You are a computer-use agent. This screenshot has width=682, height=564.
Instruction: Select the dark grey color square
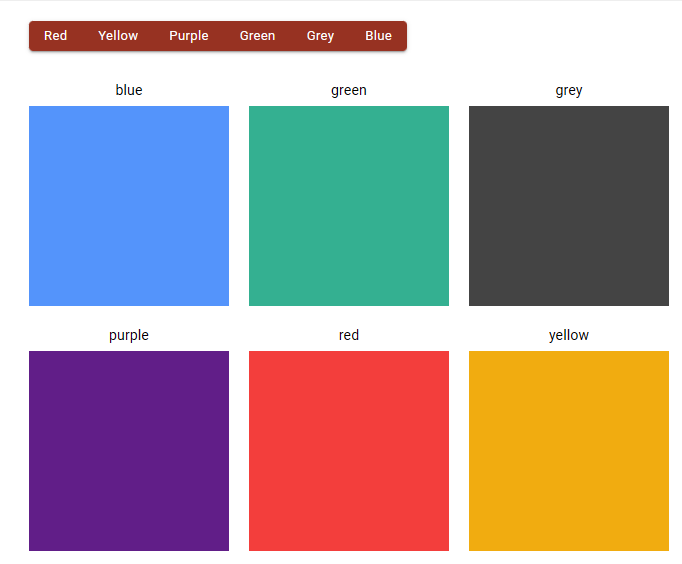pyautogui.click(x=569, y=206)
